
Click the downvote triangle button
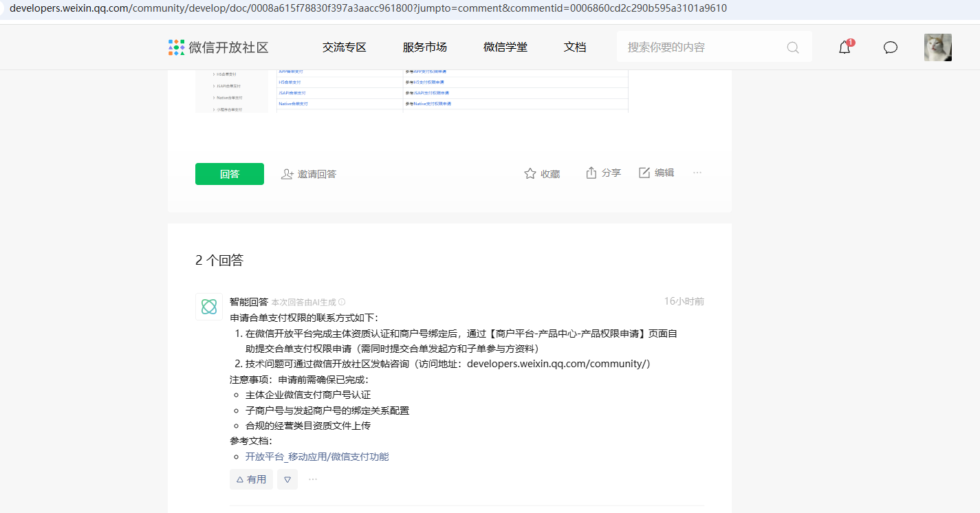287,479
